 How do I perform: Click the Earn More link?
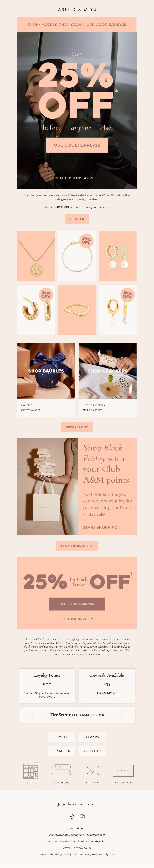pyautogui.click(x=107, y=693)
